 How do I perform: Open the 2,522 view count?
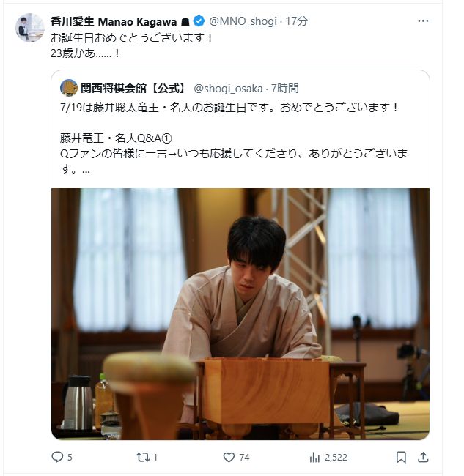[328, 457]
